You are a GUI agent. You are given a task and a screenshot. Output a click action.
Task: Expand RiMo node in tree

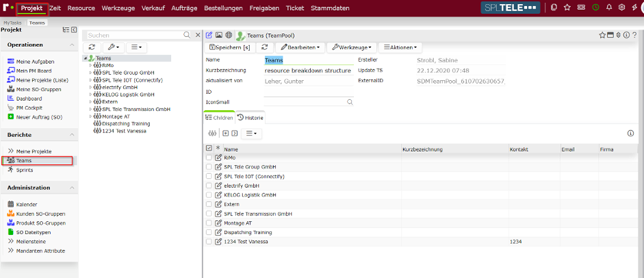point(90,65)
